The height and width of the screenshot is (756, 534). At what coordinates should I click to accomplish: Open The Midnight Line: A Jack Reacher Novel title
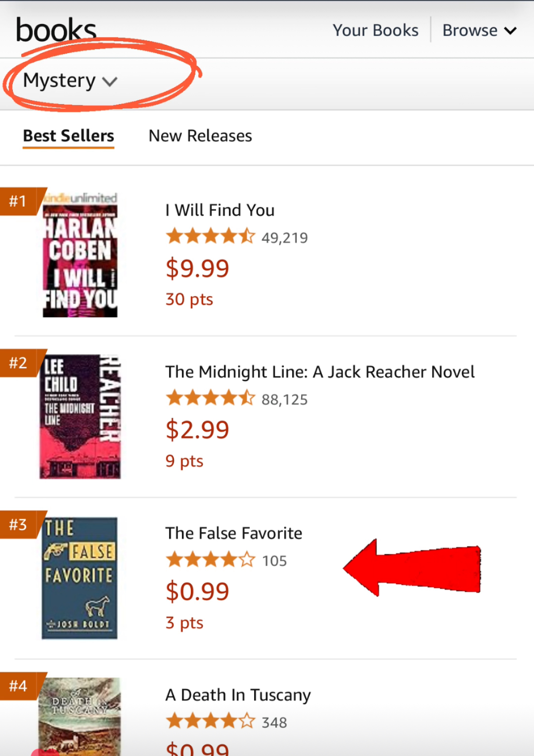[x=320, y=372]
